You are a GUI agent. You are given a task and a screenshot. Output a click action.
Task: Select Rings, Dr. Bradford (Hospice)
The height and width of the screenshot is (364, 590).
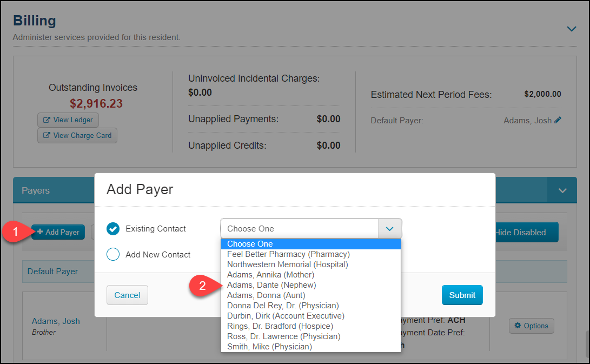click(x=311, y=326)
